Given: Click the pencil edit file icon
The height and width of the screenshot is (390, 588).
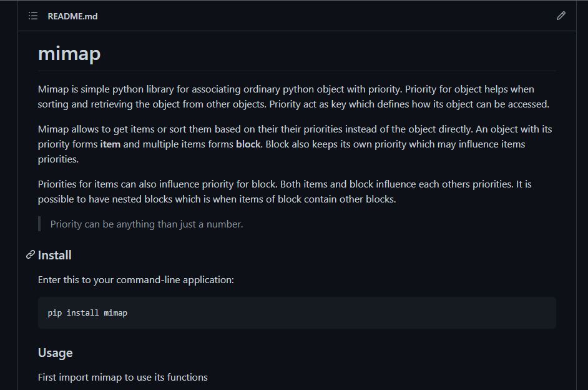Looking at the screenshot, I should [561, 16].
